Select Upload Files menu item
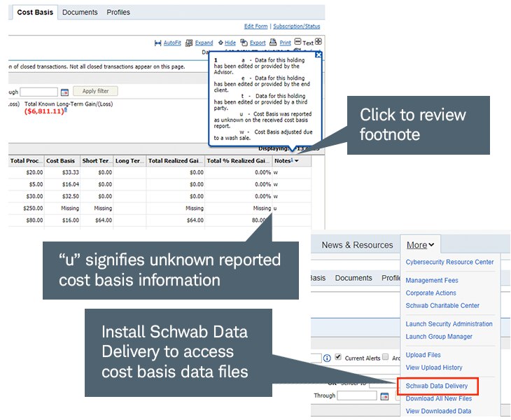The width and height of the screenshot is (511, 420). (423, 355)
